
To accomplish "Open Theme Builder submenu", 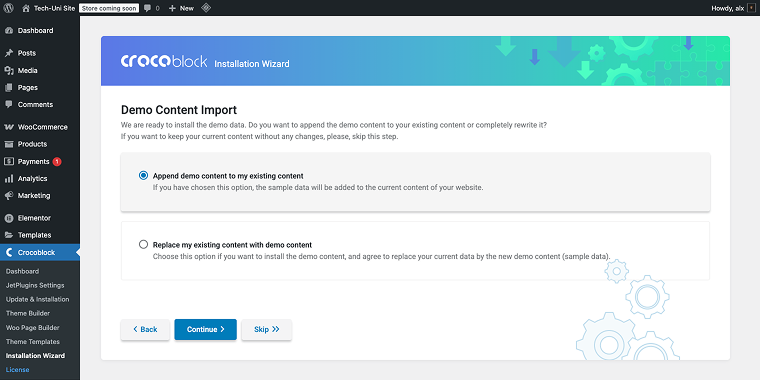I will pos(28,314).
